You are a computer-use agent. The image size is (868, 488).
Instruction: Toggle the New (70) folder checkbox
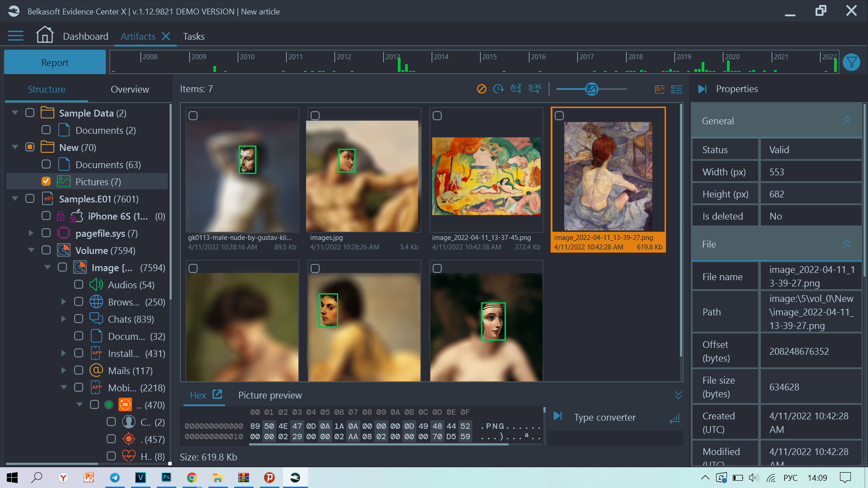30,147
